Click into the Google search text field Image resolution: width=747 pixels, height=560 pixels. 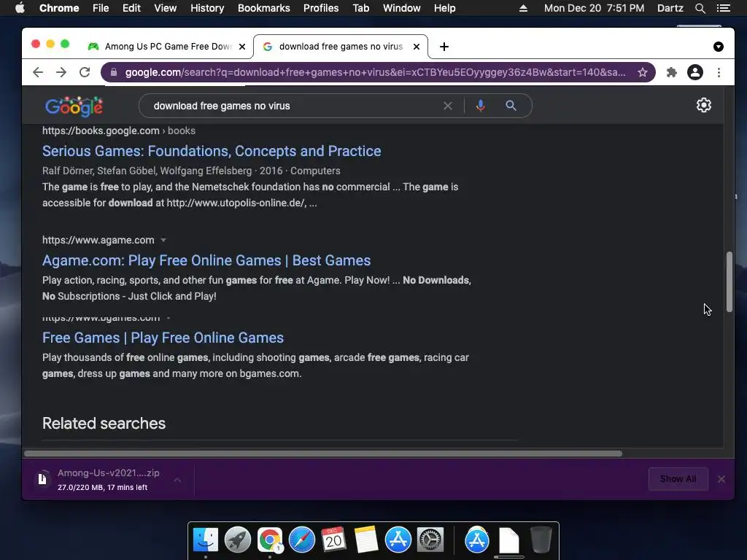coord(293,106)
